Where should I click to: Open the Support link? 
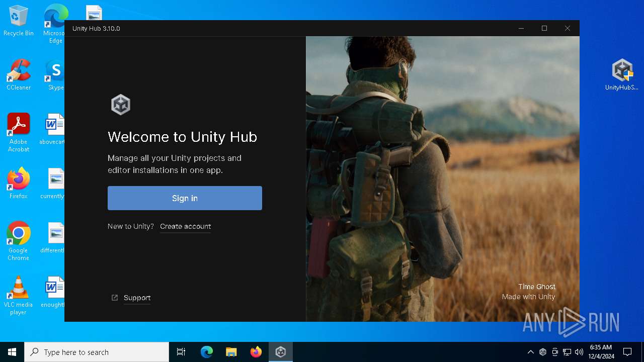pyautogui.click(x=137, y=298)
